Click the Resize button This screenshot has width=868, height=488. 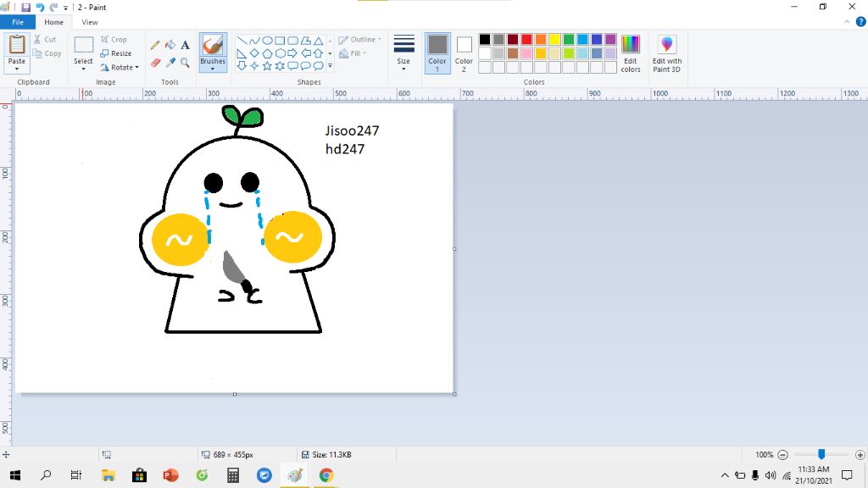[x=115, y=53]
